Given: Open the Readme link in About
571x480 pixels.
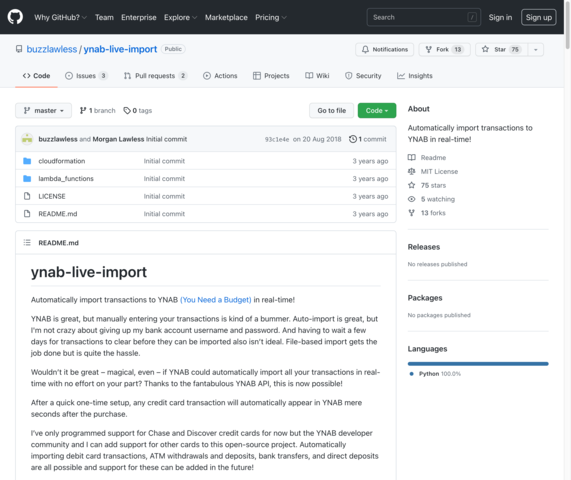Looking at the screenshot, I should click(433, 158).
